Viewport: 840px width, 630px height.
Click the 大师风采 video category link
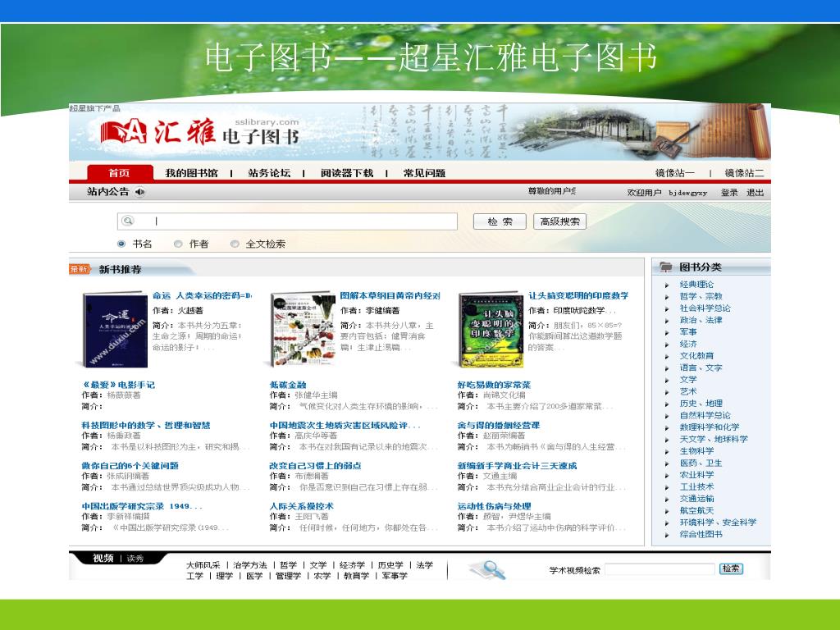pyautogui.click(x=203, y=565)
